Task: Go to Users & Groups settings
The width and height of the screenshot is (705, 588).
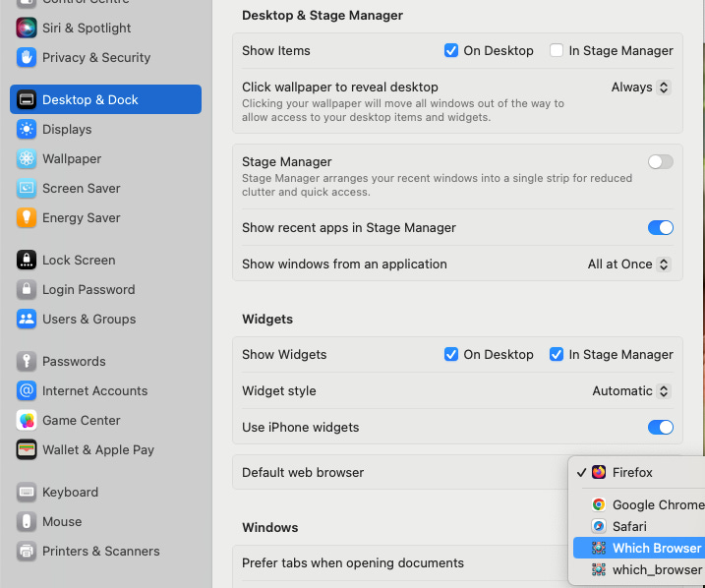Action: tap(88, 320)
